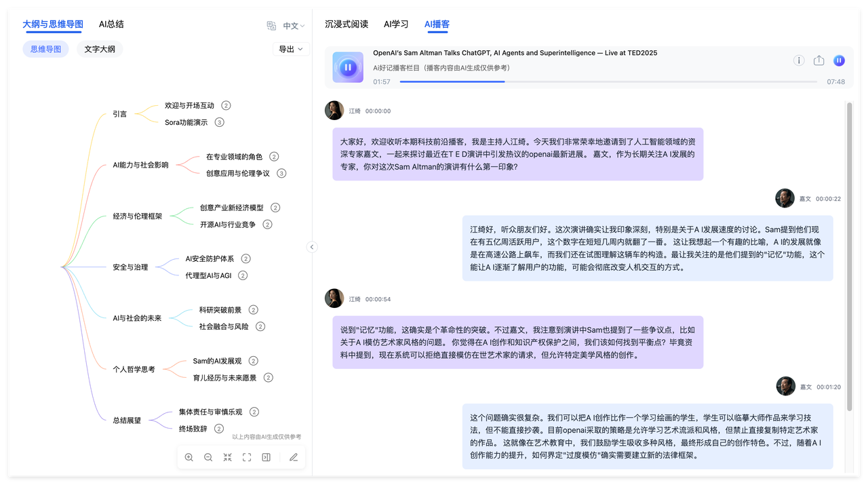
Task: Open the 中文 language dropdown
Action: coord(294,26)
